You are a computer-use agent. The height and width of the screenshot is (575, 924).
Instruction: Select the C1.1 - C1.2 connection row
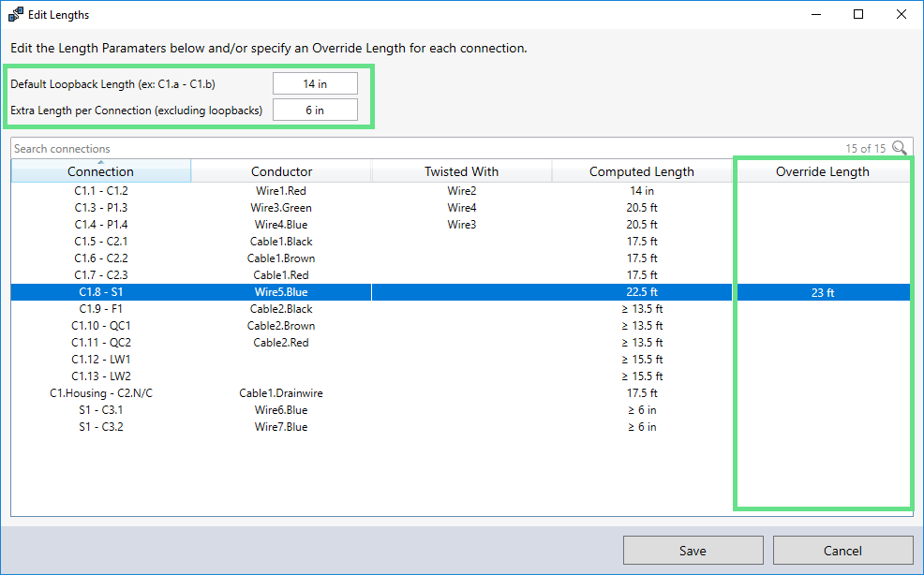100,191
